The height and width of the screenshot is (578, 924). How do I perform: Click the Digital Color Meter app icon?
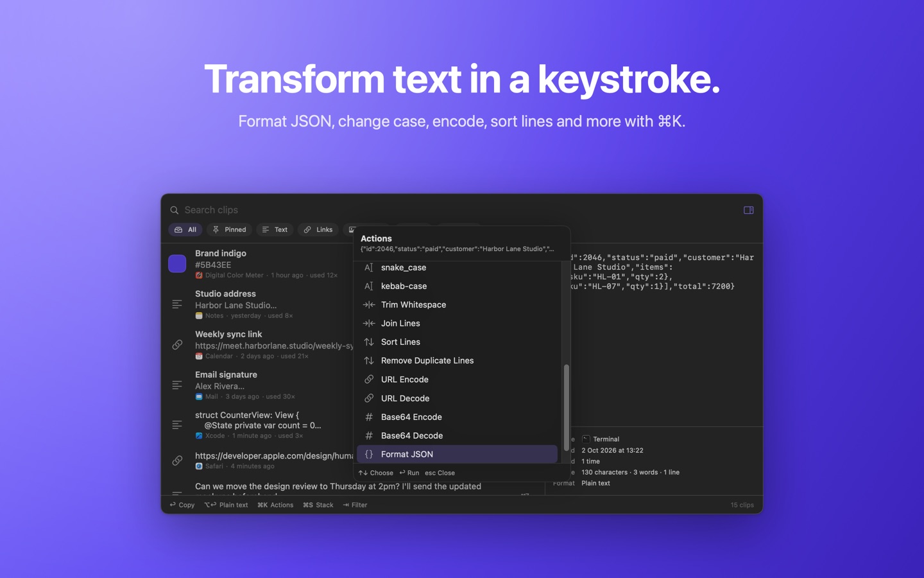point(199,276)
